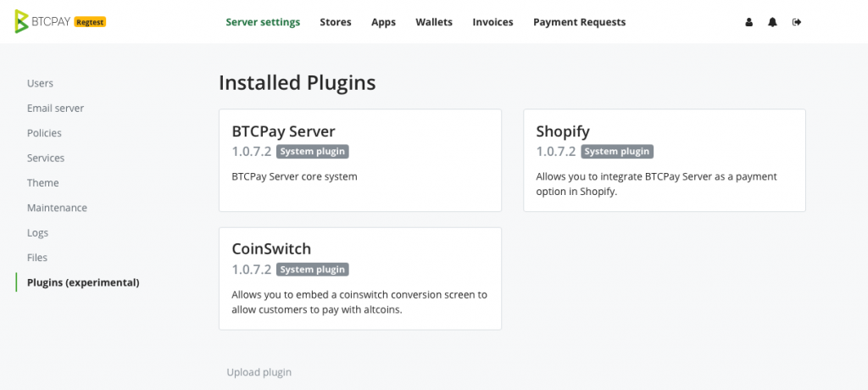Open the Maintenance sidebar page

click(57, 208)
